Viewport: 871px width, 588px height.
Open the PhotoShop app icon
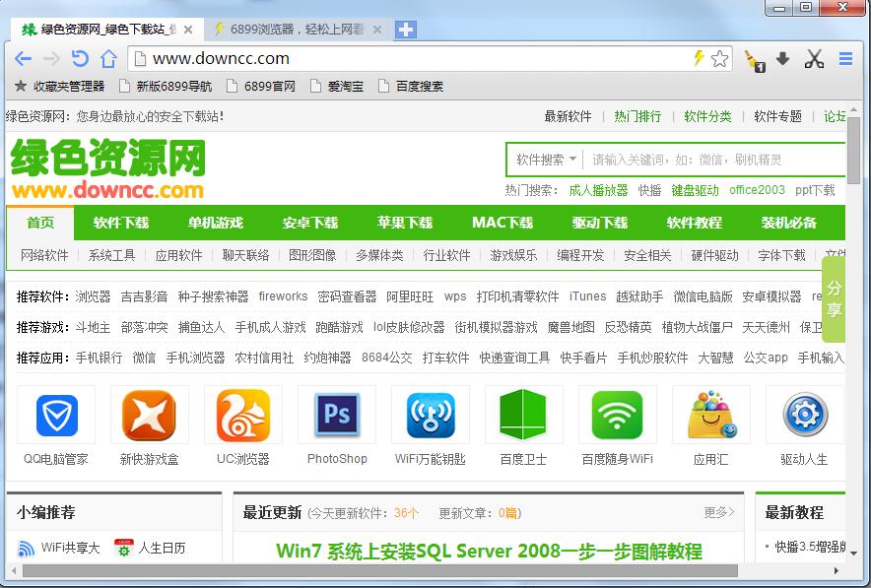(337, 415)
